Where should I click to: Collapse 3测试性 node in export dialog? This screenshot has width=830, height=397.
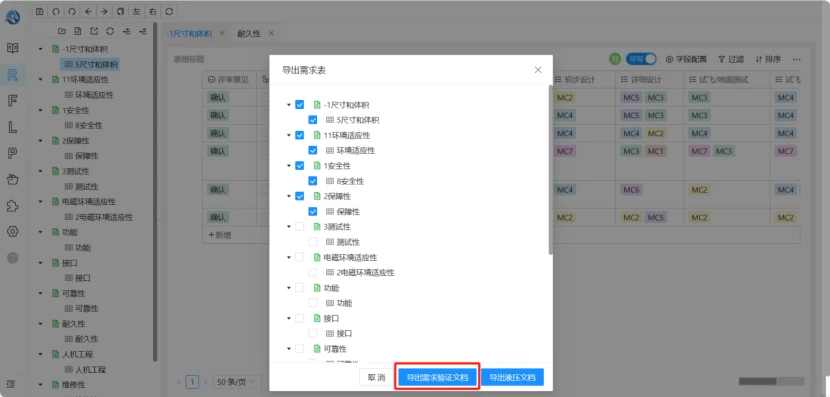[288, 227]
